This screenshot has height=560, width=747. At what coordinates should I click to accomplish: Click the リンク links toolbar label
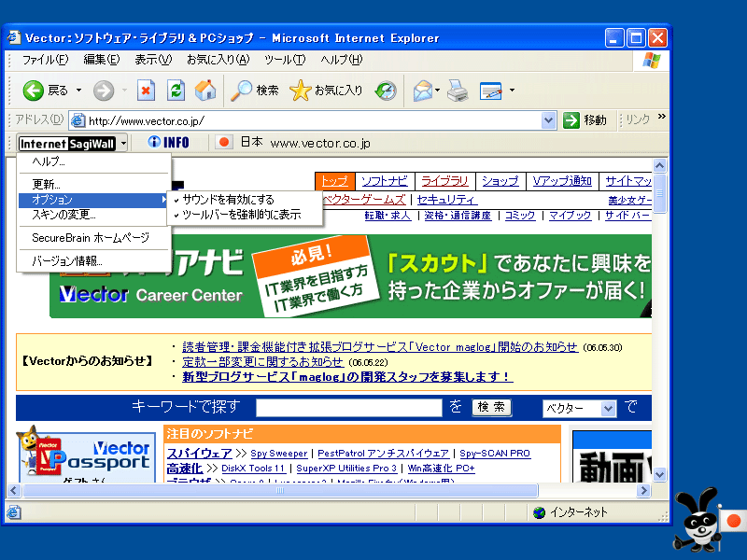[638, 119]
